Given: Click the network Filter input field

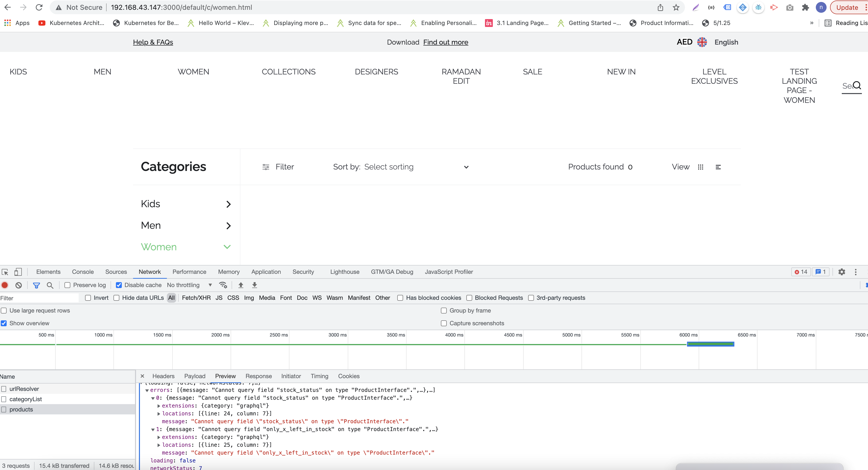Looking at the screenshot, I should point(39,298).
